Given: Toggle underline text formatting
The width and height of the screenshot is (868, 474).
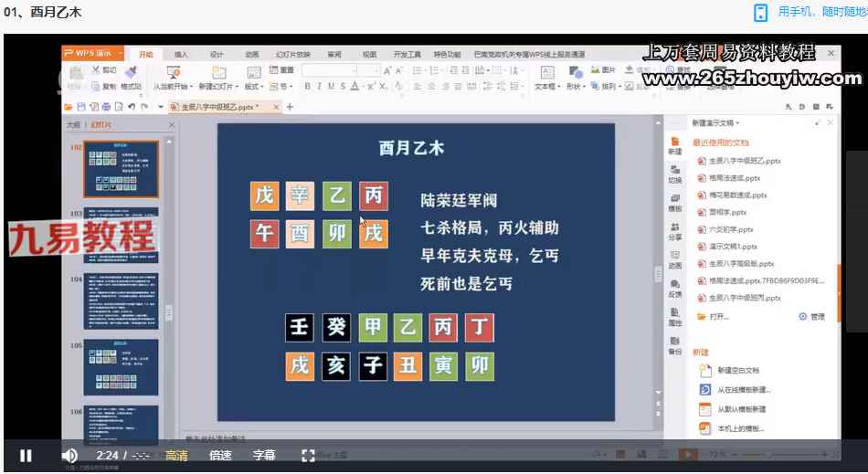Looking at the screenshot, I should pyautogui.click(x=331, y=87).
